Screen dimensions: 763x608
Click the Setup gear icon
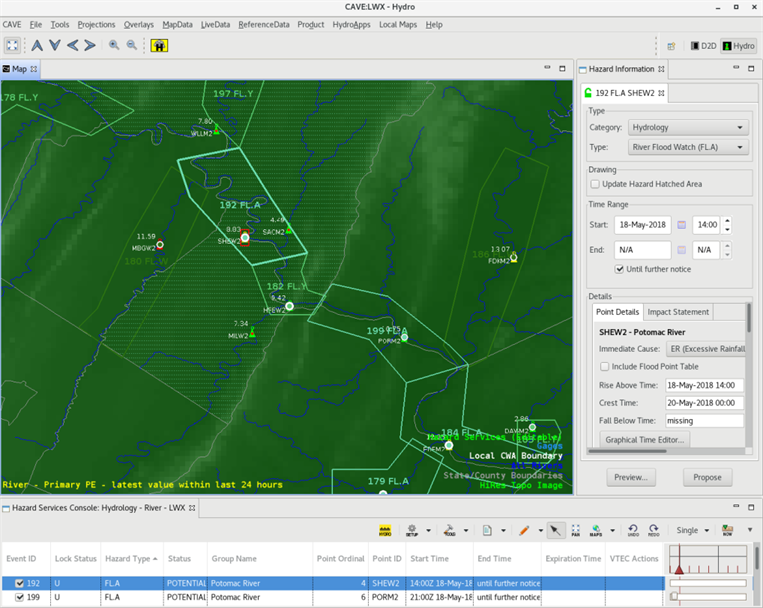tap(412, 531)
